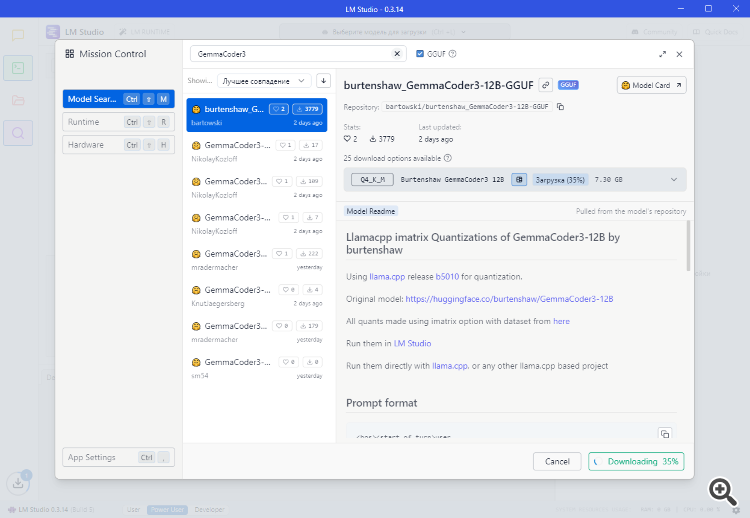Open Quick Docs in the top bar
The width and height of the screenshot is (750, 518).
pyautogui.click(x=716, y=32)
